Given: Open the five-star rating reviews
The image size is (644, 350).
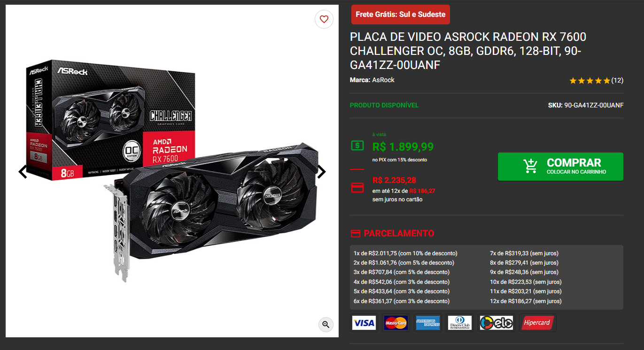Looking at the screenshot, I should [596, 81].
